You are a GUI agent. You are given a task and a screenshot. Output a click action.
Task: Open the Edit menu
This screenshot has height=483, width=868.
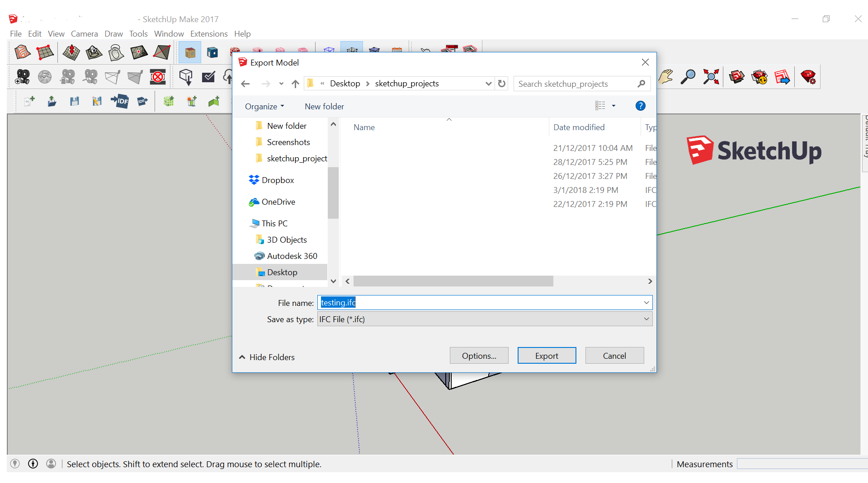coord(35,34)
